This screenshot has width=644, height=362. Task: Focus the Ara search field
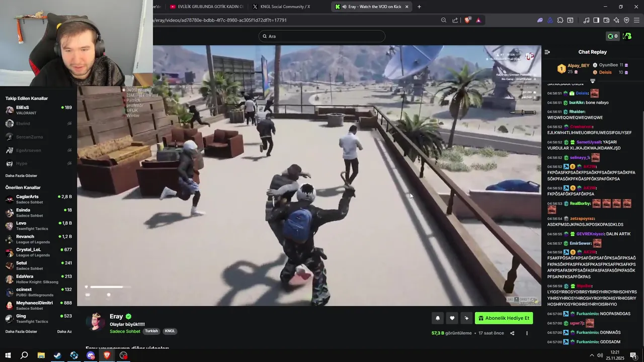pyautogui.click(x=322, y=36)
